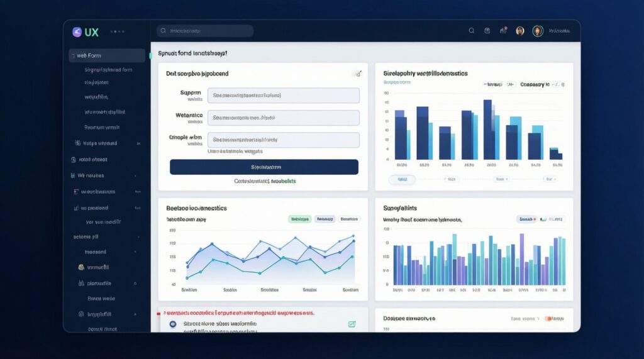Open the green-ringed user profile avatar
Viewport: 644px width, 359px height.
click(x=538, y=31)
